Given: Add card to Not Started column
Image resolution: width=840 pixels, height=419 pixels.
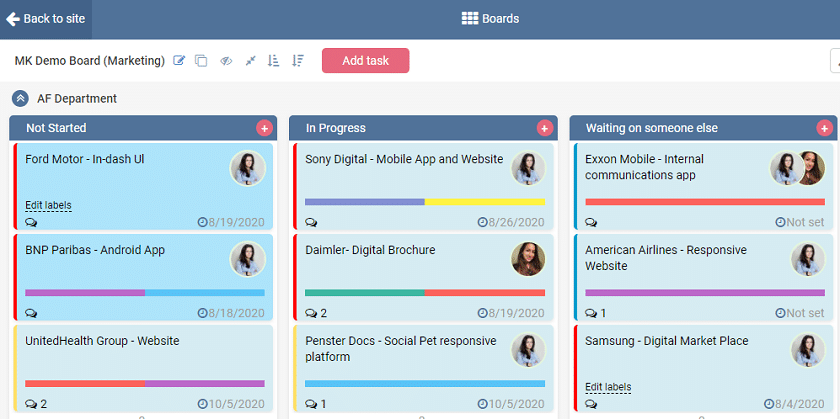Looking at the screenshot, I should point(264,128).
